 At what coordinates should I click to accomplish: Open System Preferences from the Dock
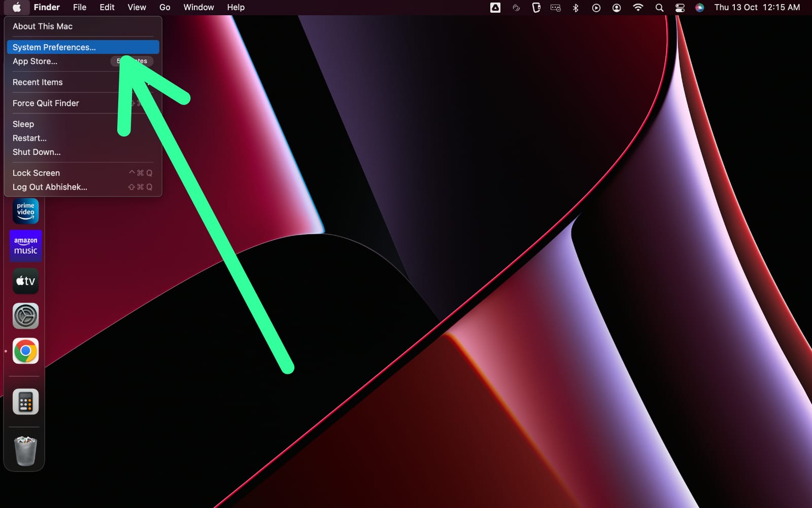pyautogui.click(x=25, y=315)
